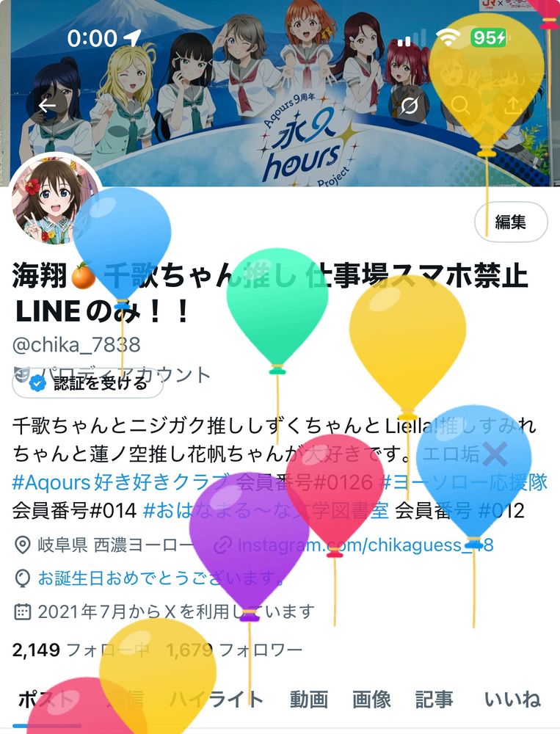560x734 pixels.
Task: View the 1,679 フォロワー followers list
Action: 234,650
